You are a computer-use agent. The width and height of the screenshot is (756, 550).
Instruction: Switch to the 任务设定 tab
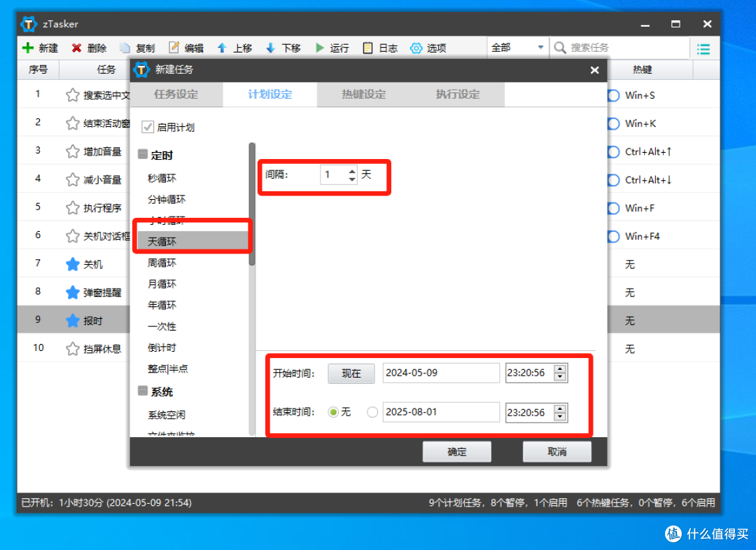[x=176, y=95]
